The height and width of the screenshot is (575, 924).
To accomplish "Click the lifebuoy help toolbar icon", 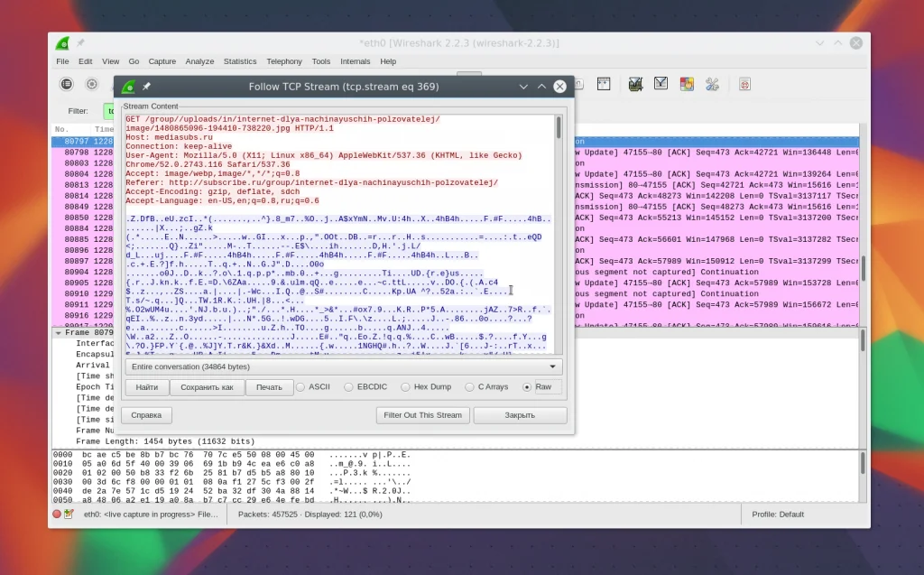I will (744, 84).
